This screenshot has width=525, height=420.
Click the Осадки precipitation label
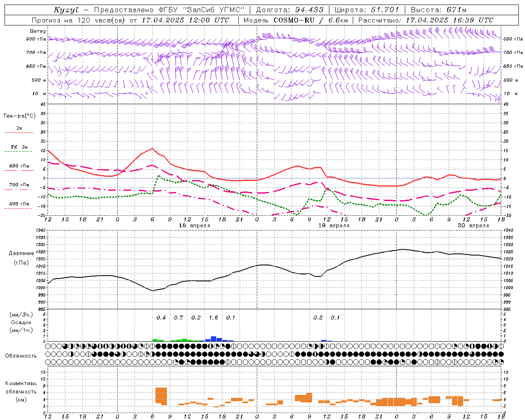[21, 322]
